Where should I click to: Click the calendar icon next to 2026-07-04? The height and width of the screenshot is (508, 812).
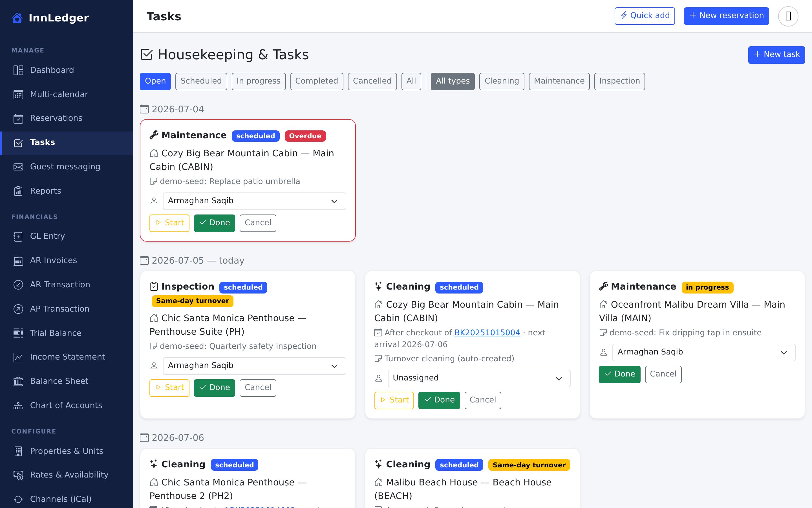[144, 109]
